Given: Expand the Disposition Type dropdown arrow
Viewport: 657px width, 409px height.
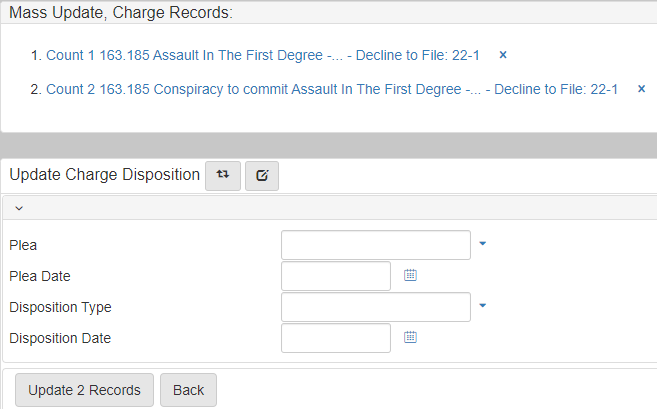Looking at the screenshot, I should [x=482, y=306].
